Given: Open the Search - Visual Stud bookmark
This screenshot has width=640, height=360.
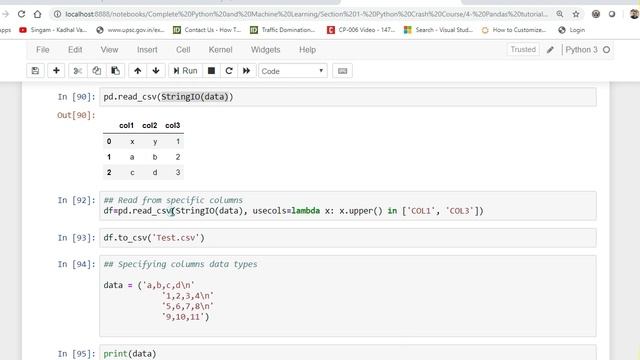Looking at the screenshot, I should [x=438, y=30].
